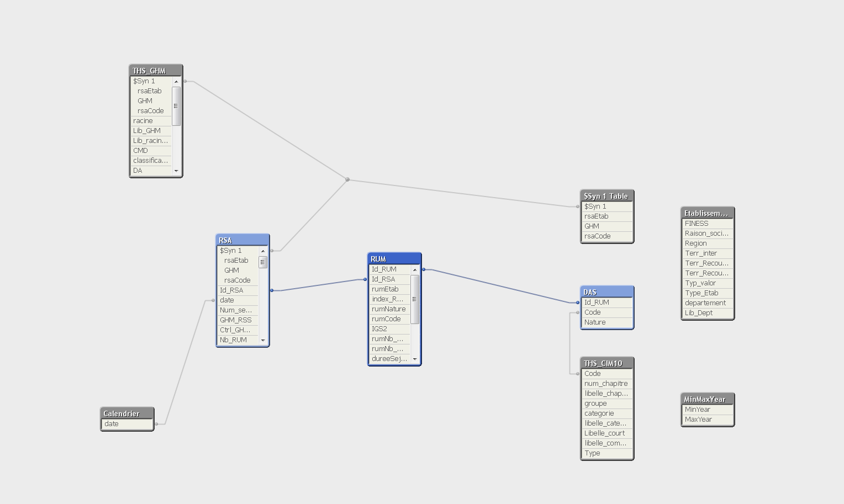
Task: Select the Etablissem... table header
Action: 708,213
